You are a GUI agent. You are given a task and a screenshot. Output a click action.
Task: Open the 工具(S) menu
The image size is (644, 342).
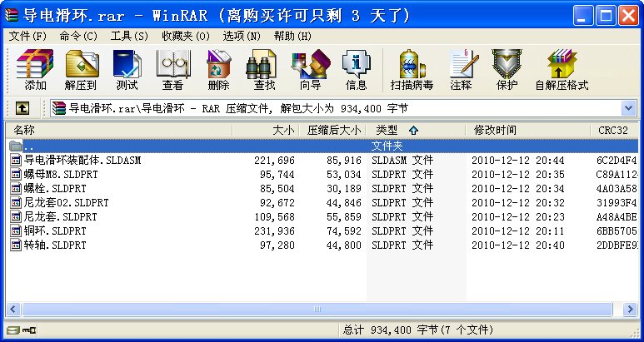click(x=129, y=36)
